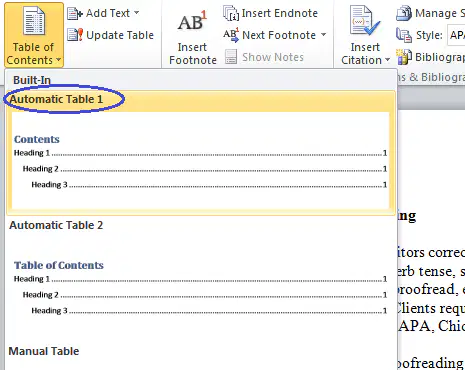Viewport: 465px width, 370px height.
Task: Click the Manage Sources icon
Action: point(404,13)
